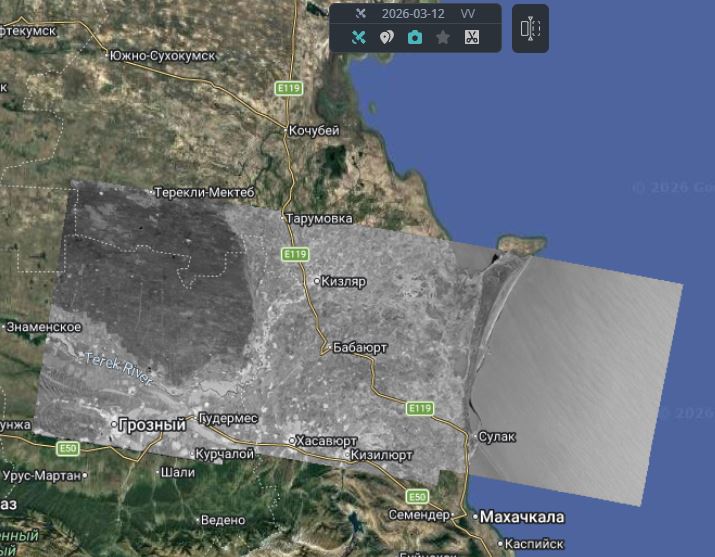Click the Махачкала city label
Screen dimensions: 715x557
[x=522, y=517]
